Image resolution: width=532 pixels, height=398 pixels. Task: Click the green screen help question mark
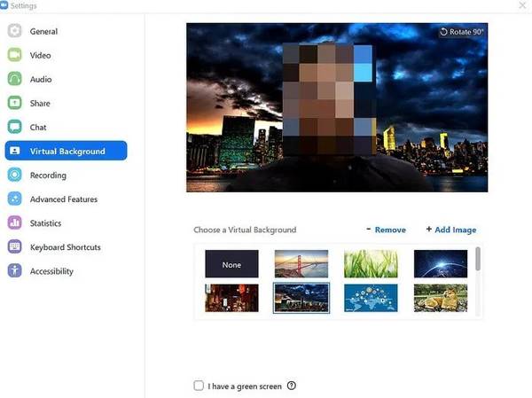(x=292, y=386)
